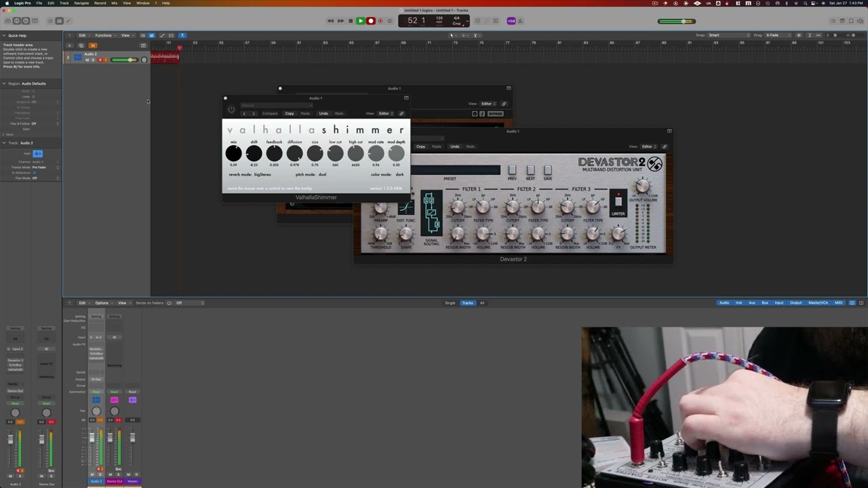The width and height of the screenshot is (868, 488).
Task: Click the red Record button in transport
Action: 370,21
